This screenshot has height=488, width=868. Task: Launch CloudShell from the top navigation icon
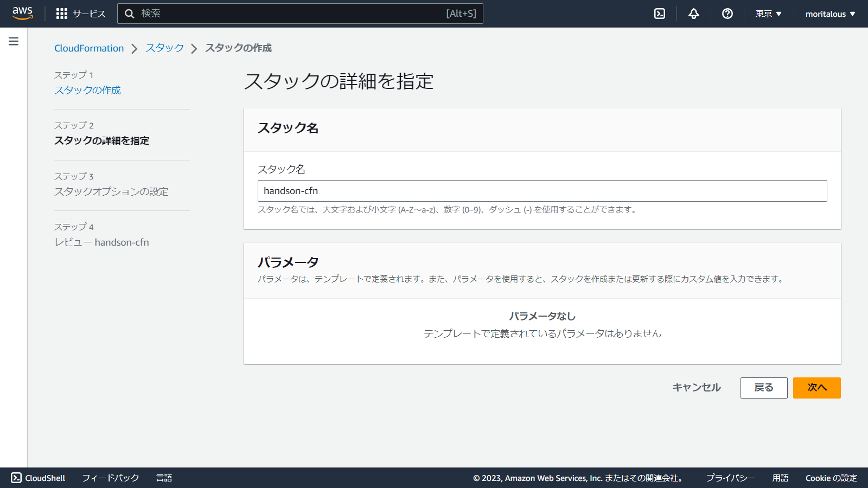659,14
